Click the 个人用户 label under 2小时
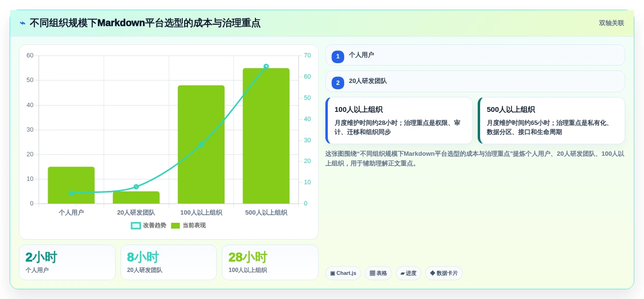This screenshot has width=644, height=299. coord(37,270)
